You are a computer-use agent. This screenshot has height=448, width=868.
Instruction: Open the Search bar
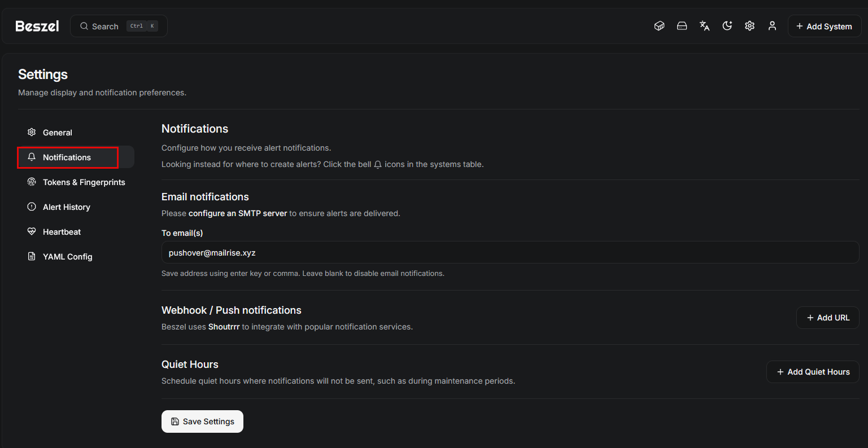(119, 26)
